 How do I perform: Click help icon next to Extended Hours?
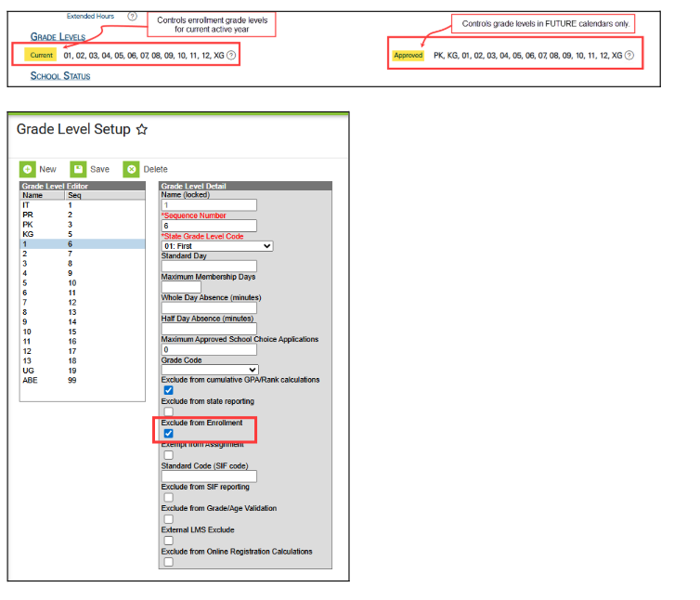132,17
